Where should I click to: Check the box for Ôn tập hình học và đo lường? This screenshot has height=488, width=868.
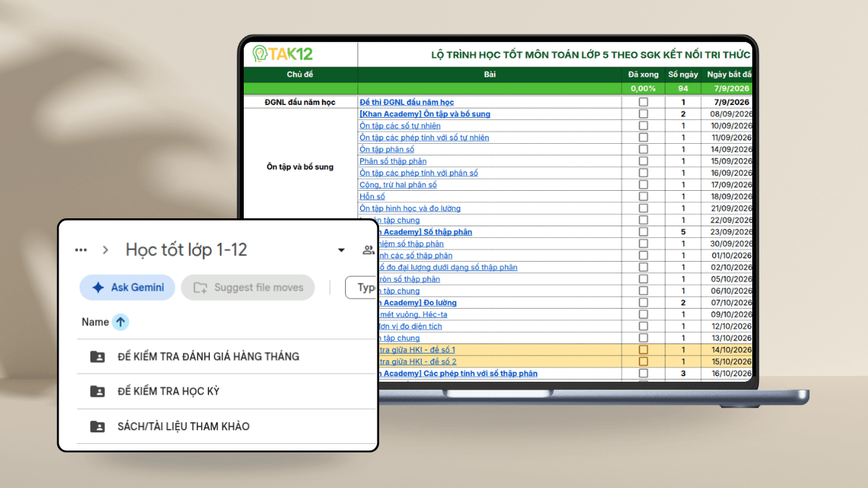(643, 208)
